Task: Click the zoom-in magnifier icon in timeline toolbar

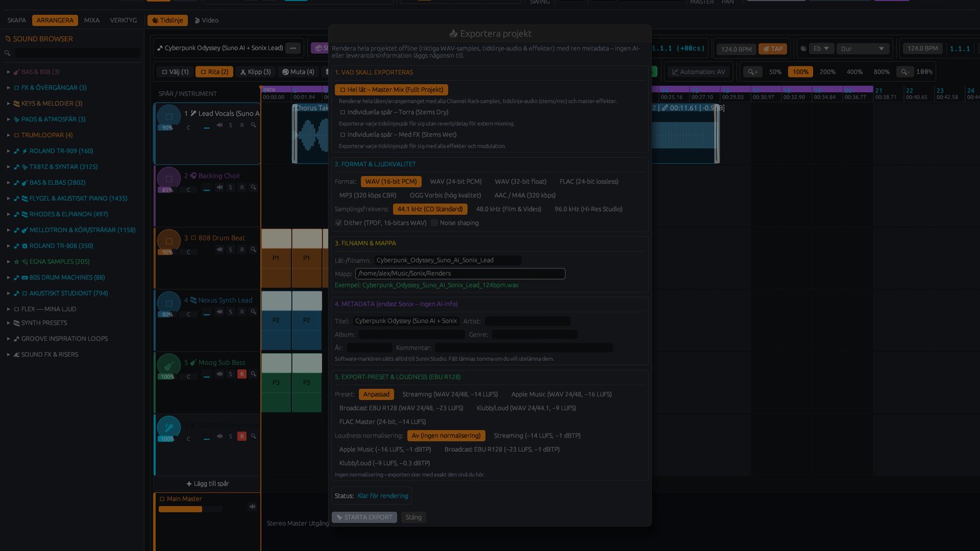Action: (x=753, y=72)
